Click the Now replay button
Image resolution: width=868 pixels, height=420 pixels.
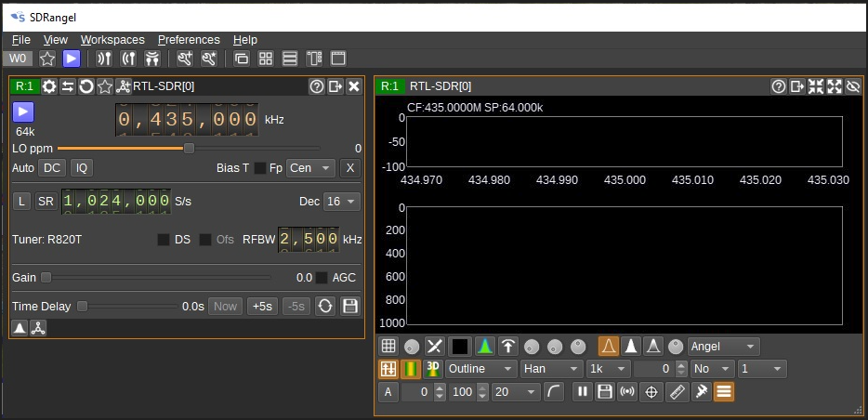point(225,306)
